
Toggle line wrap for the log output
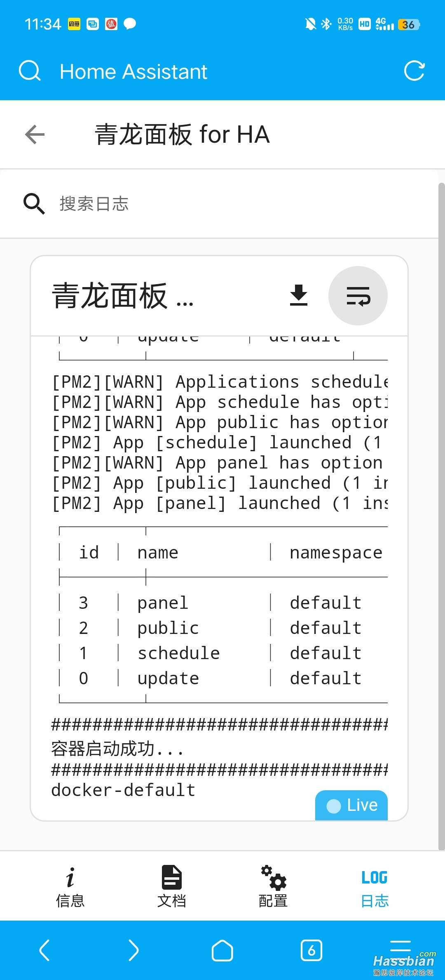[358, 296]
